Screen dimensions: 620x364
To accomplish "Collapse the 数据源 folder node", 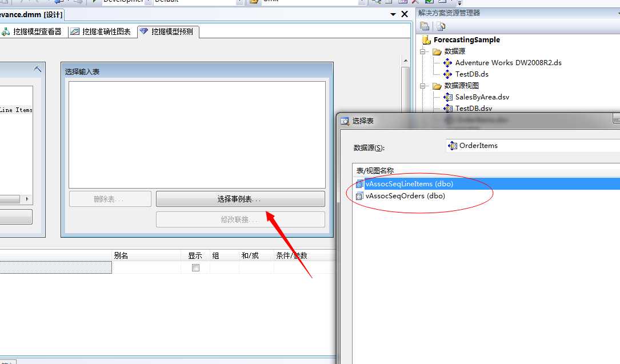I will [x=422, y=51].
